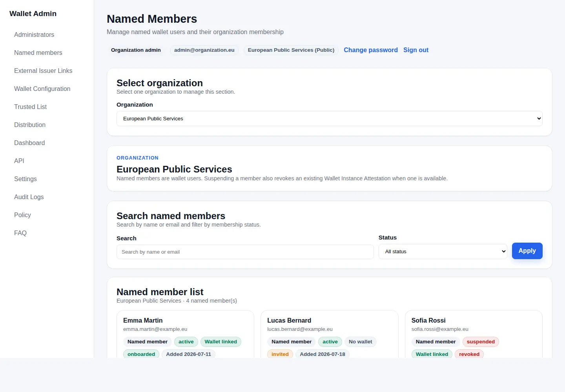Go to Dashboard in sidebar

click(29, 143)
